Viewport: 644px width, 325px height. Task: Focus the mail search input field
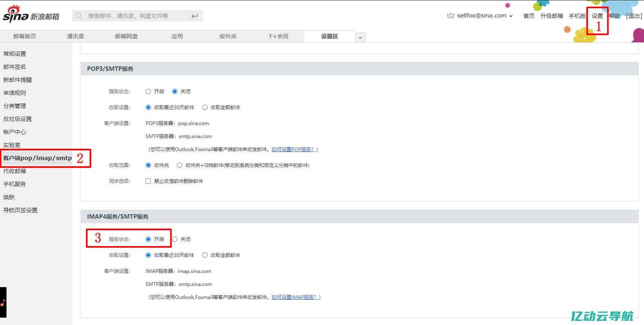pos(138,16)
